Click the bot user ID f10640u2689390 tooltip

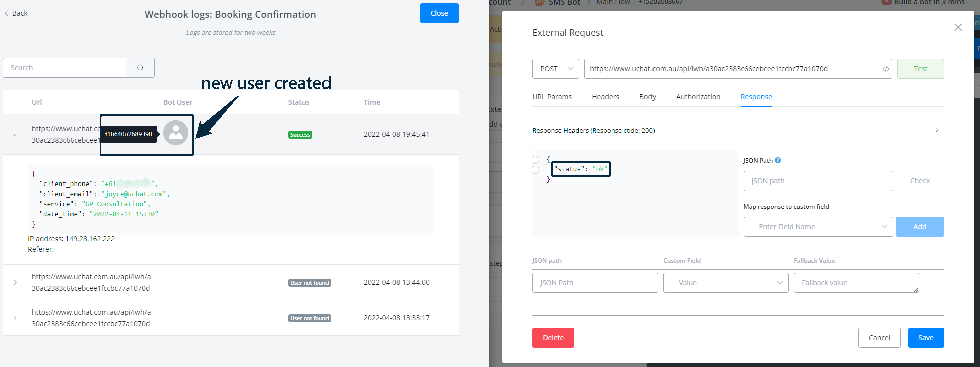129,134
